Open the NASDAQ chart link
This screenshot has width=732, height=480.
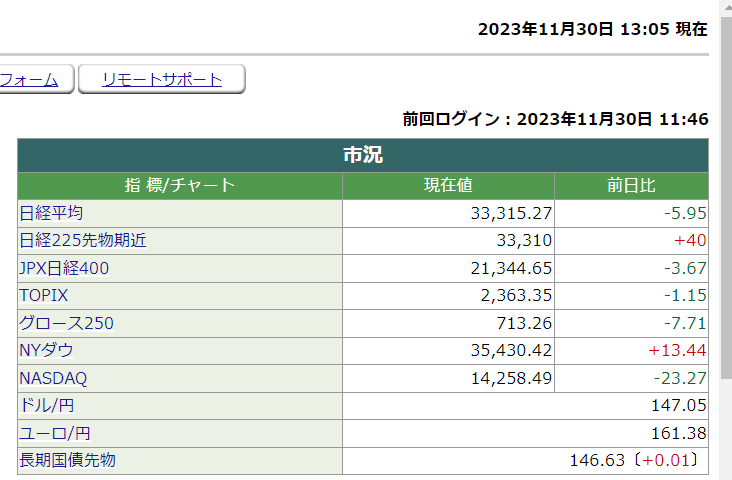(54, 379)
